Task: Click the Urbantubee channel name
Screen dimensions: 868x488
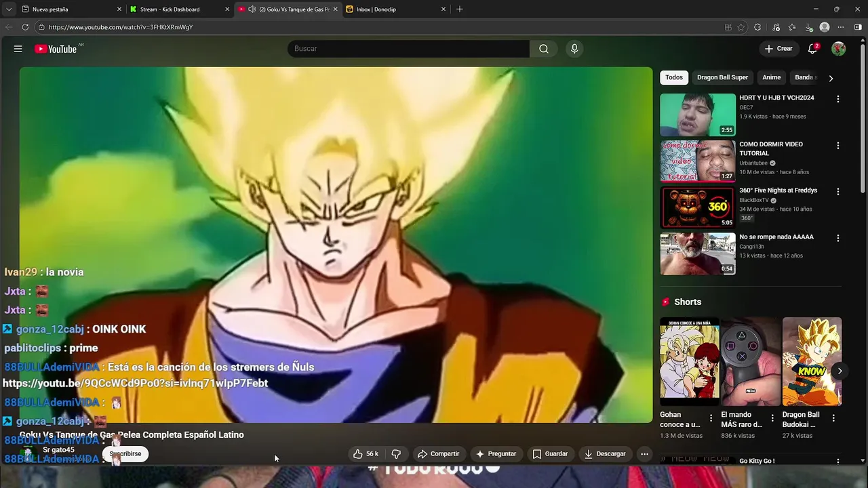Action: 753,163
